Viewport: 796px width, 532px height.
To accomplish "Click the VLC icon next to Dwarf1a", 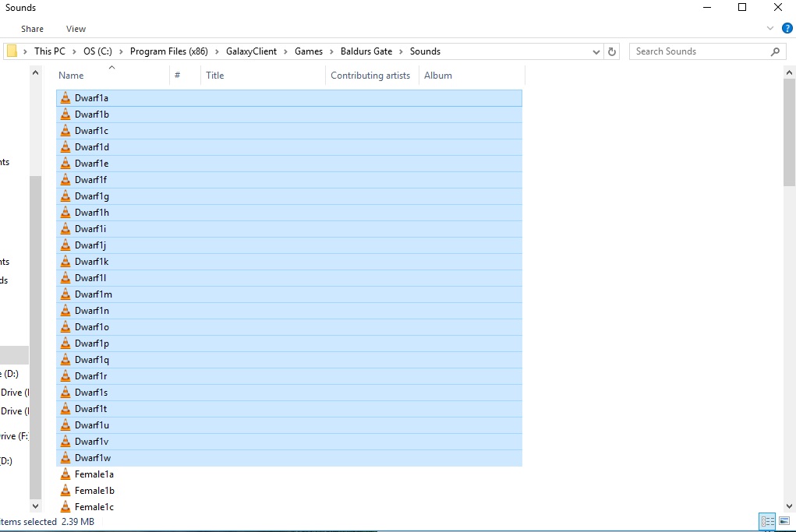I will (65, 98).
